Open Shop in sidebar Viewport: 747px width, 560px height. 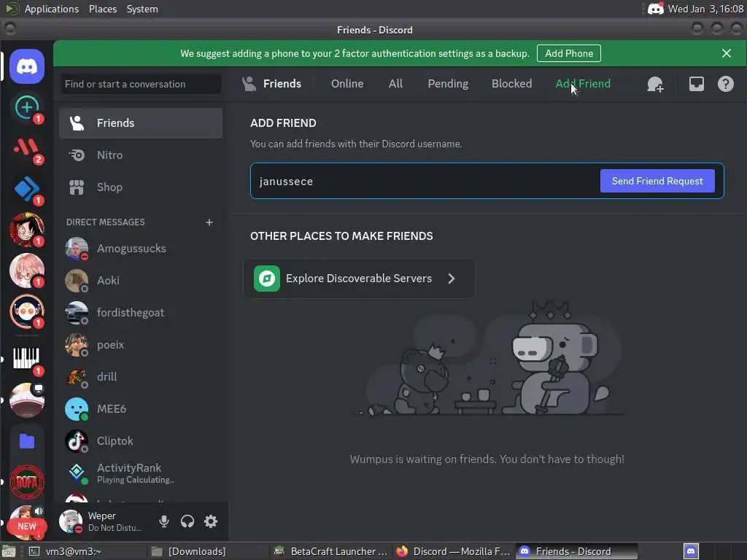point(141,187)
